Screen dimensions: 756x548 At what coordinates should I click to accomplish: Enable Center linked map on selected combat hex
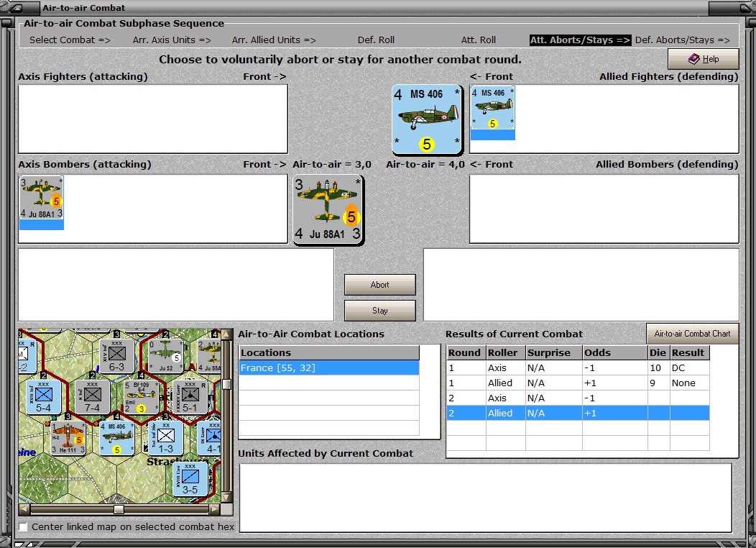pos(23,526)
